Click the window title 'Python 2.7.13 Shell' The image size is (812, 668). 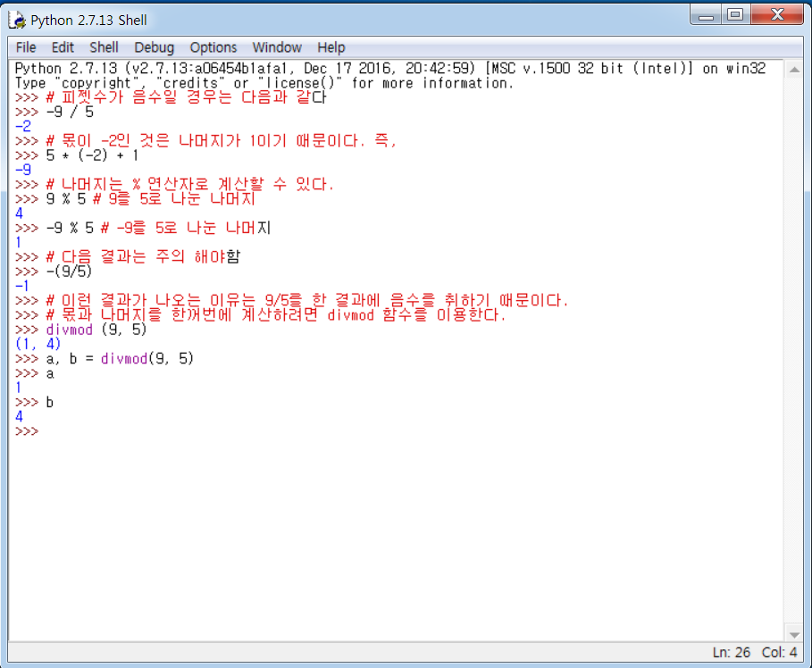(x=88, y=21)
